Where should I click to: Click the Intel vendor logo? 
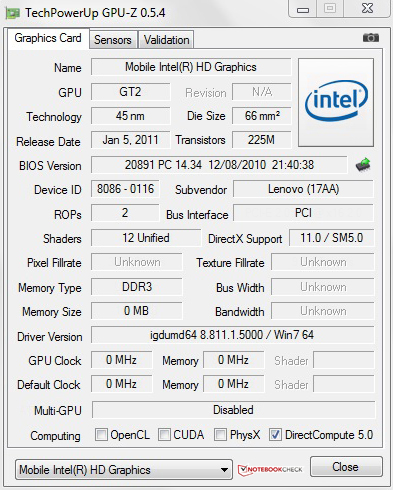336,102
